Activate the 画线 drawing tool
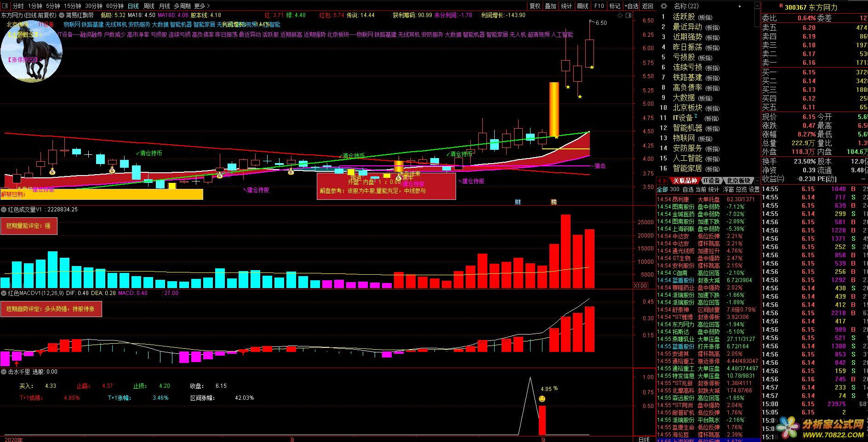Image resolution: width=868 pixels, height=442 pixels. point(582,6)
